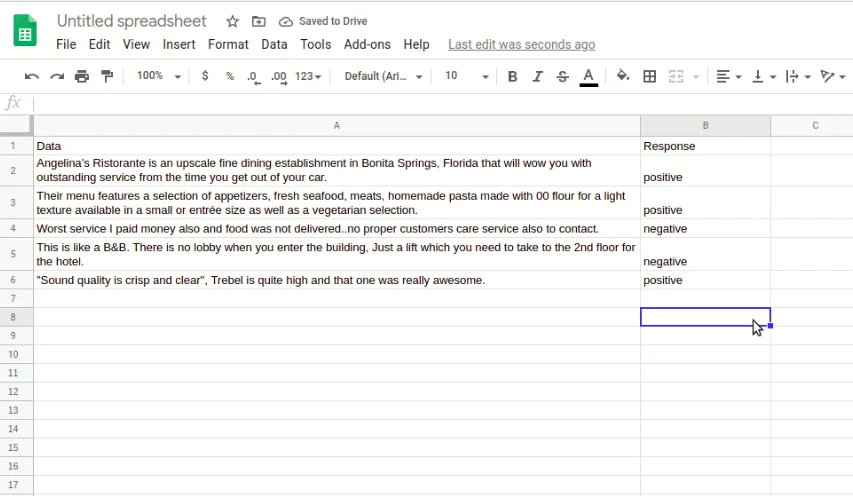Activate the Paint format tool
Viewport: 853px width, 496px height.
pos(107,77)
